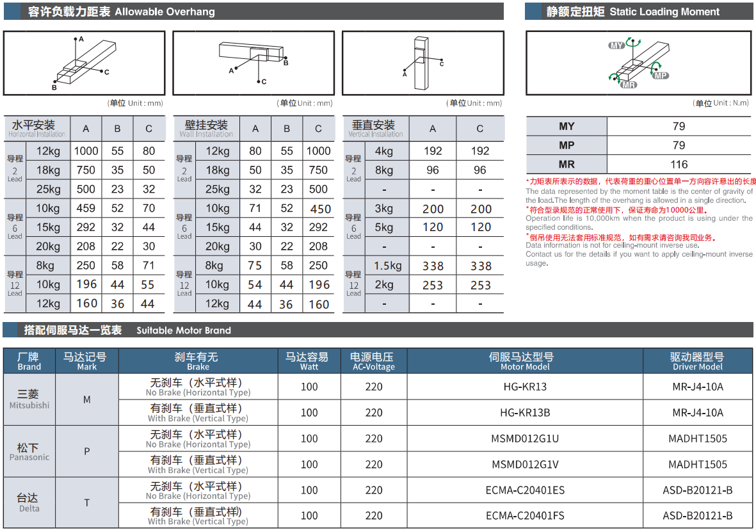
Task: Click the Allowable Overhang section header
Action: pos(122,12)
